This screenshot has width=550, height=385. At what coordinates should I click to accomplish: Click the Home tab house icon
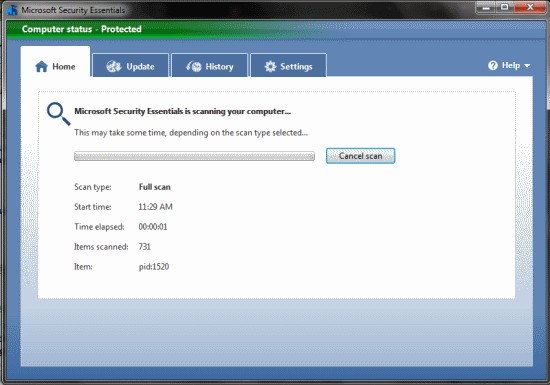[41, 66]
